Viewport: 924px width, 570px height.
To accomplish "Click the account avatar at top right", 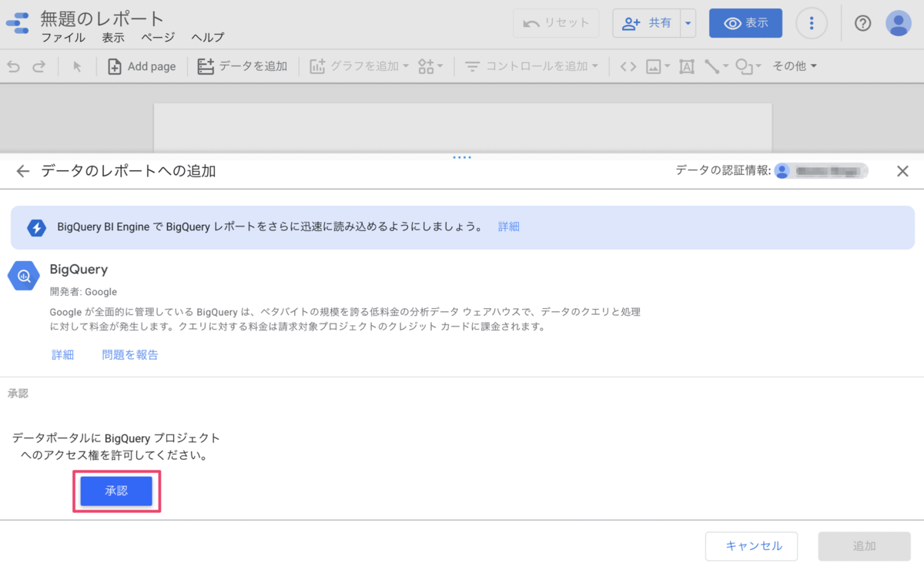I will 899,23.
